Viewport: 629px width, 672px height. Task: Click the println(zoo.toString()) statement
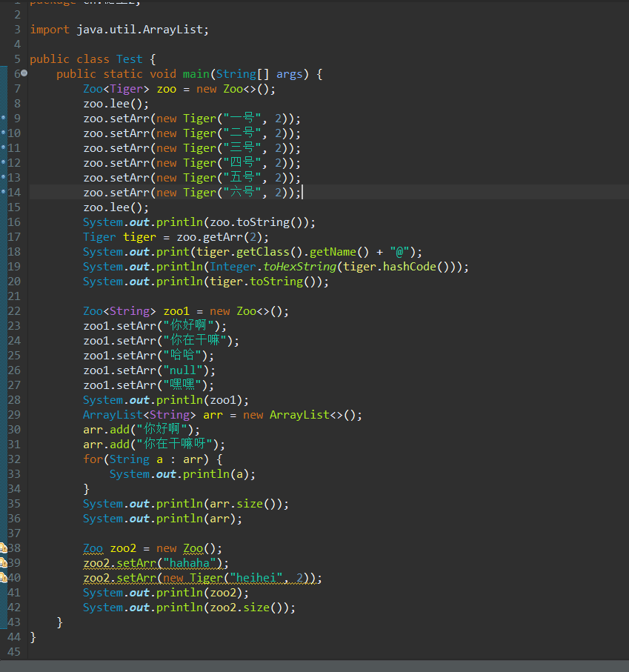[x=199, y=222]
